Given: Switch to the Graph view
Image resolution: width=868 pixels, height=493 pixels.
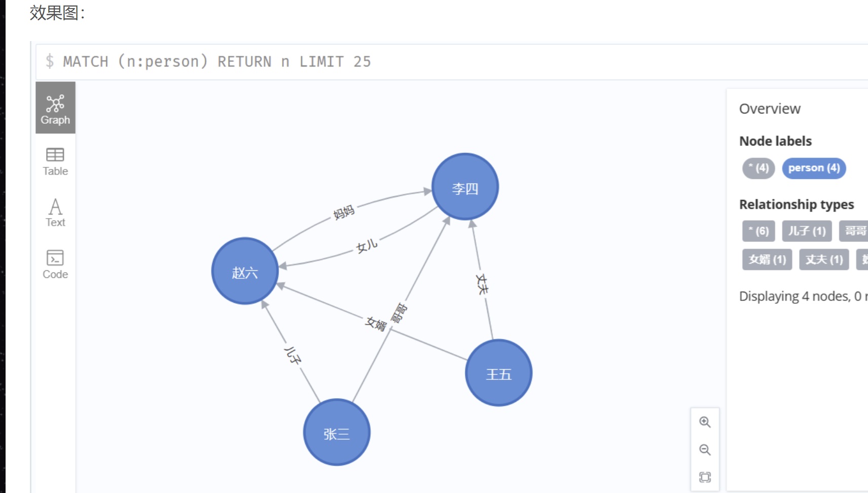Looking at the screenshot, I should click(55, 108).
